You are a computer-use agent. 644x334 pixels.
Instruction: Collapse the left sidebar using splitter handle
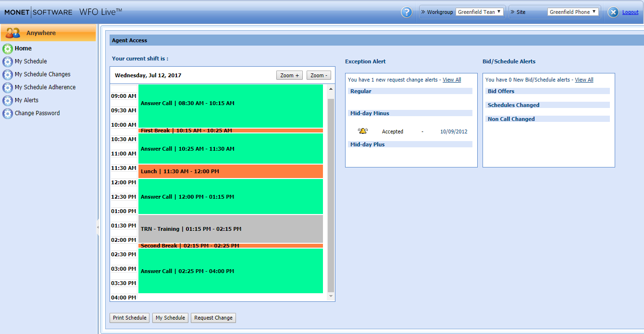98,227
